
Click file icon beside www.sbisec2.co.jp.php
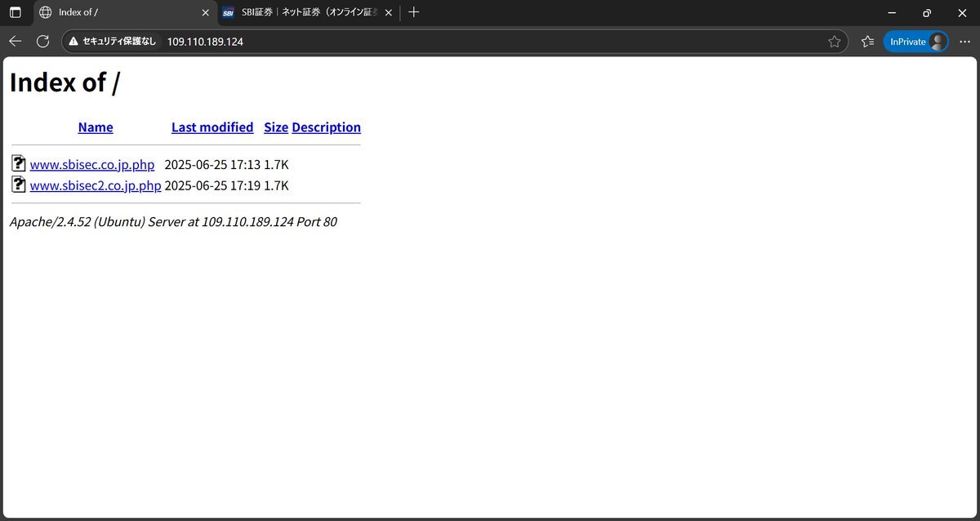tap(19, 185)
